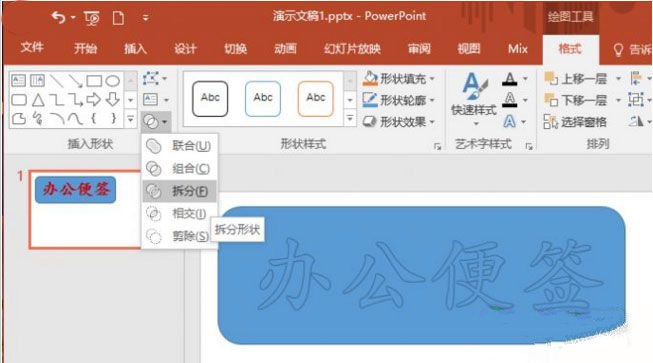
Task: Expand the full shapes gallery
Action: tap(130, 119)
